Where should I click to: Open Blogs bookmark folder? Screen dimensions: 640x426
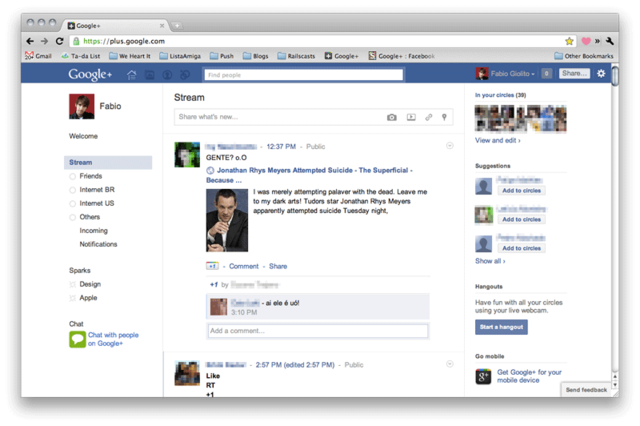pos(256,56)
